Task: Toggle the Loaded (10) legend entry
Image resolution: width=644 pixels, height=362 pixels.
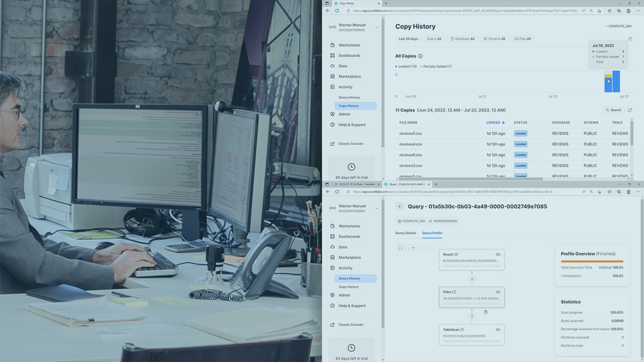Action: pyautogui.click(x=407, y=66)
